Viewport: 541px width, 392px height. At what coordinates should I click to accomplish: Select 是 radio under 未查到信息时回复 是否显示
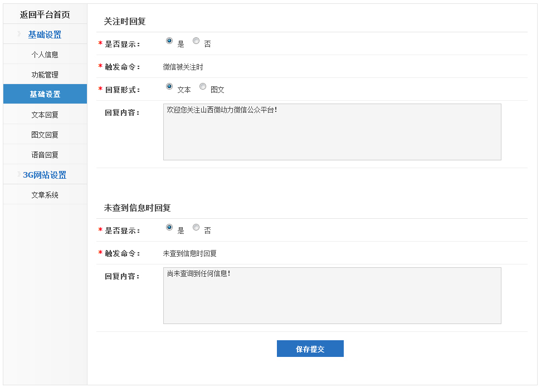point(169,227)
